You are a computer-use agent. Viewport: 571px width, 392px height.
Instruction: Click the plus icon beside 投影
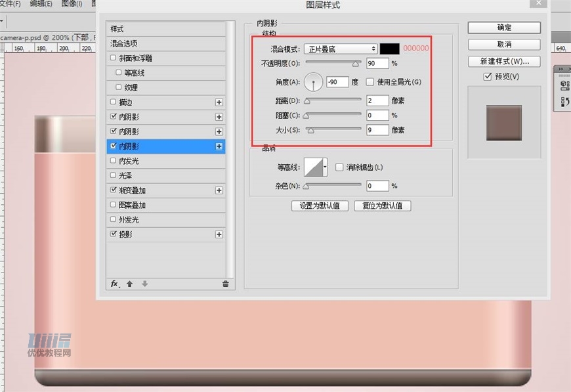click(219, 234)
